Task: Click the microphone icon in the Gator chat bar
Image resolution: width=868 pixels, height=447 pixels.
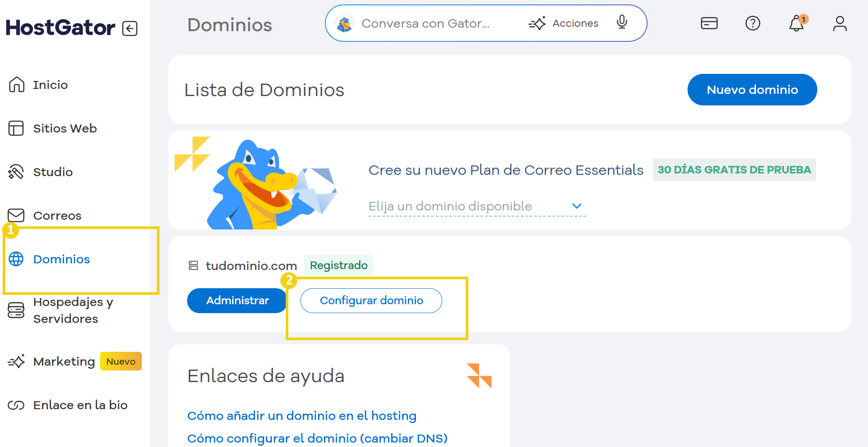Action: pyautogui.click(x=622, y=23)
